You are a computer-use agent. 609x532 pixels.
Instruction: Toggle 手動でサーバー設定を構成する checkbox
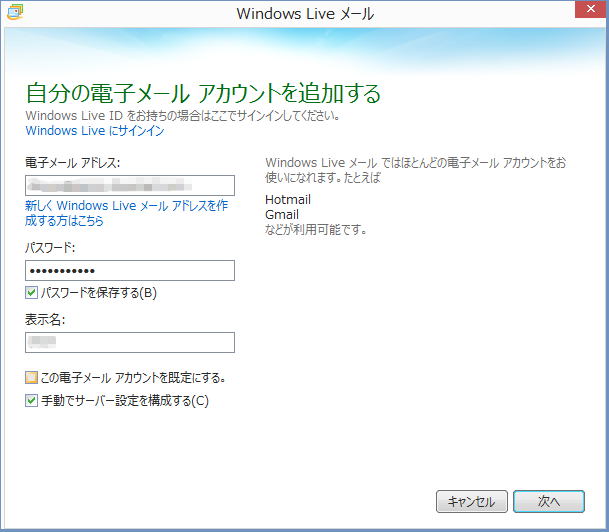pos(32,401)
